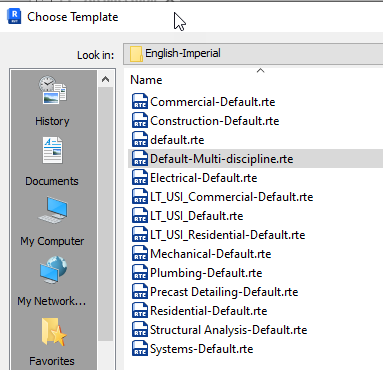The image size is (383, 370).
Task: Click the RTE icon beside Construction-Default.rte
Action: coord(140,121)
